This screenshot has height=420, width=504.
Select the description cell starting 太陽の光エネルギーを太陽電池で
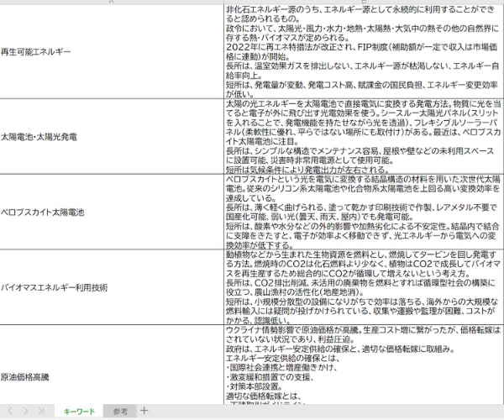363,137
